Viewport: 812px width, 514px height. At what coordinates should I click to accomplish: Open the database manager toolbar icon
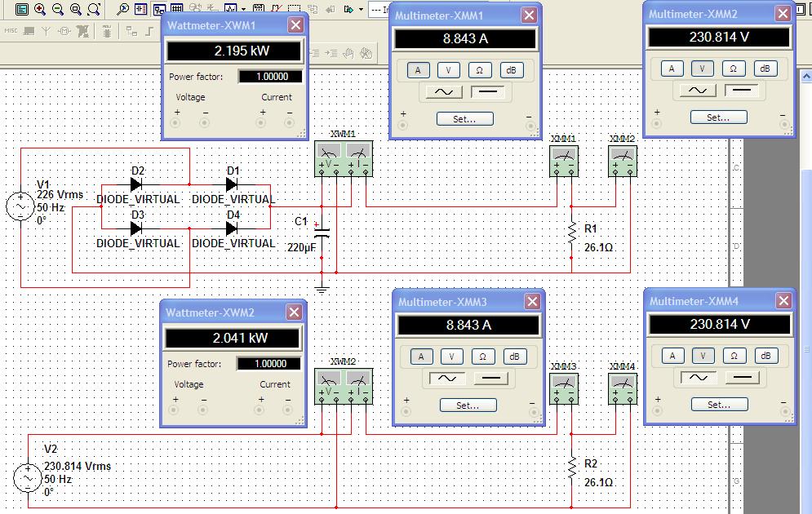141,9
